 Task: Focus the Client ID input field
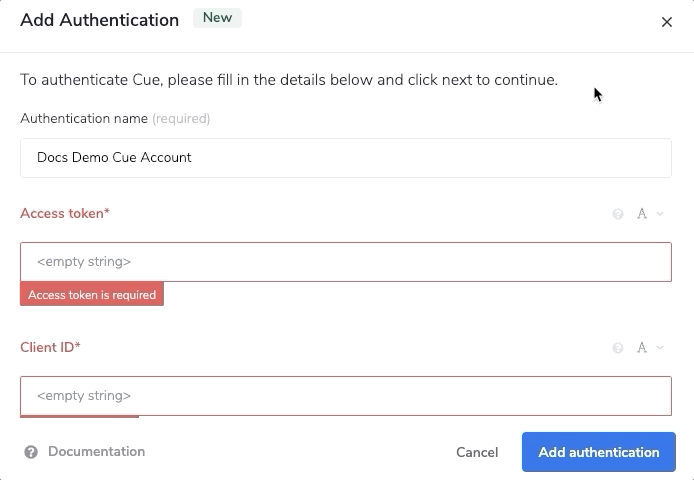point(345,396)
